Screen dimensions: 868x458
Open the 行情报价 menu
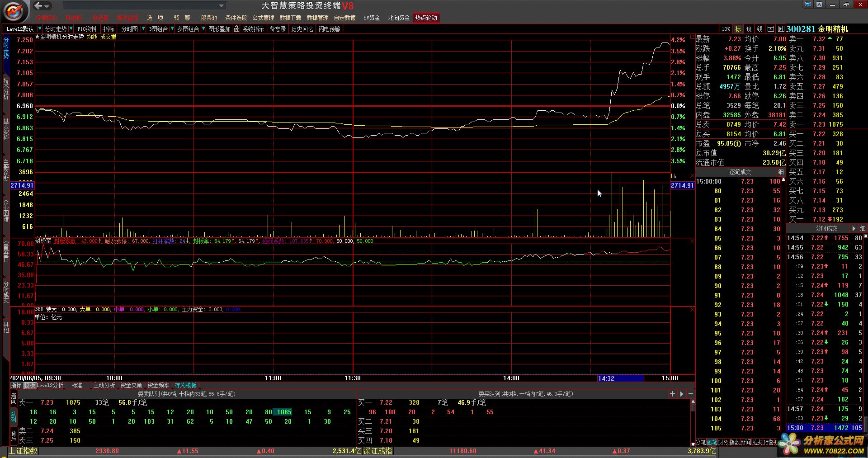(47, 18)
